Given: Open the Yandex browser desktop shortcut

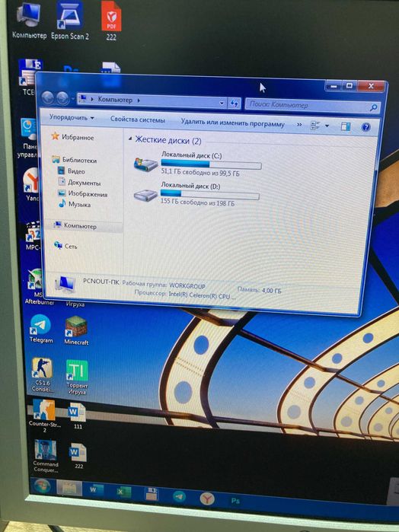Looking at the screenshot, I should (x=31, y=185).
